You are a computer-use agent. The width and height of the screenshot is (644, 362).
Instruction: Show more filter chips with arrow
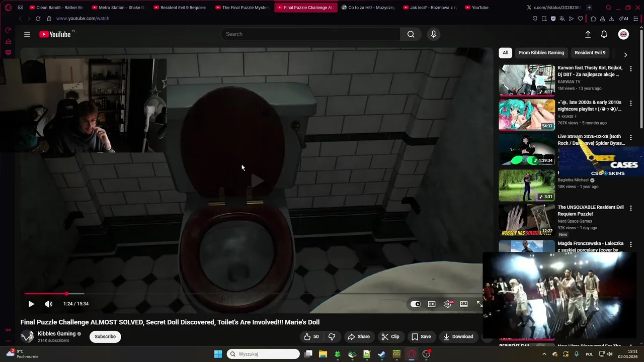(625, 54)
